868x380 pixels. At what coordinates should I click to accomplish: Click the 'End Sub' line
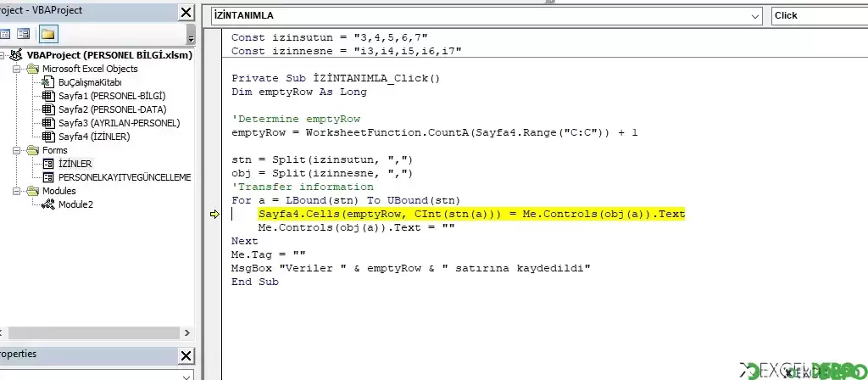(255, 282)
